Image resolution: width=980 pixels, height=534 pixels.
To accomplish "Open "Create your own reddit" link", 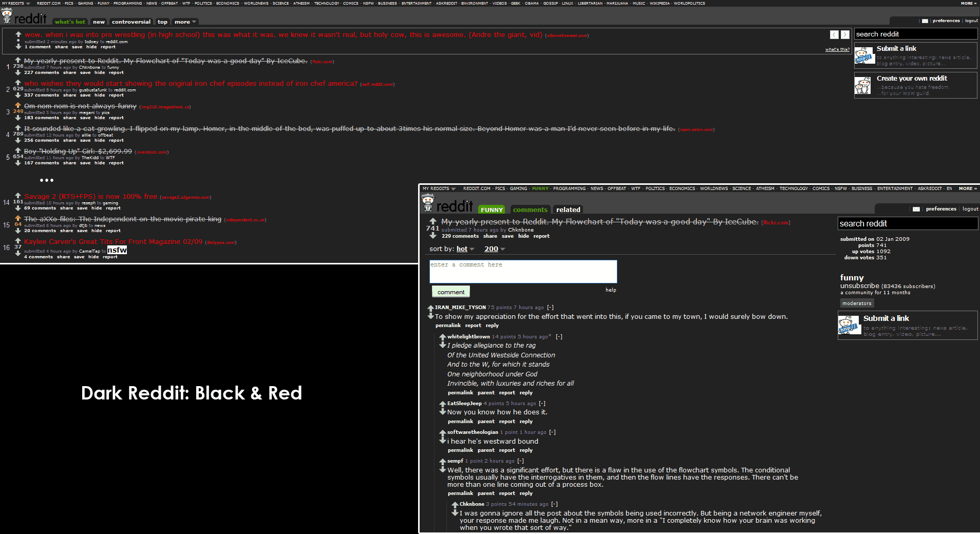I will coord(912,78).
